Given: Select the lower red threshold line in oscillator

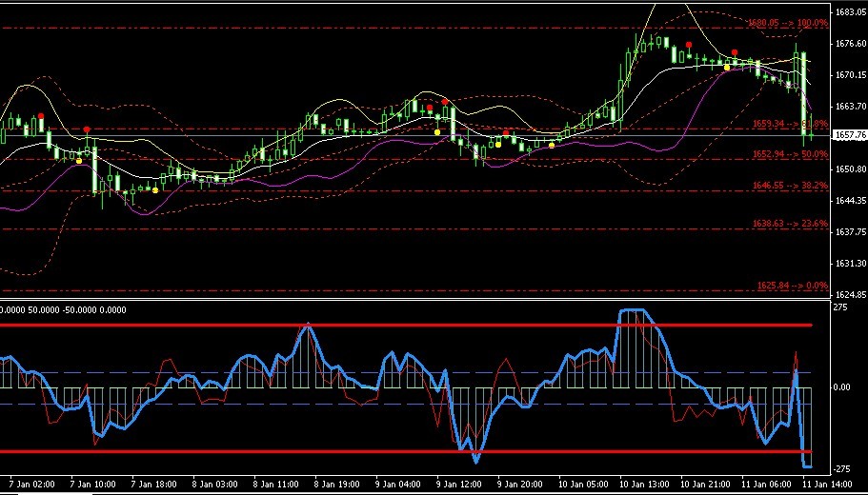Looking at the screenshot, I should click(x=406, y=452).
